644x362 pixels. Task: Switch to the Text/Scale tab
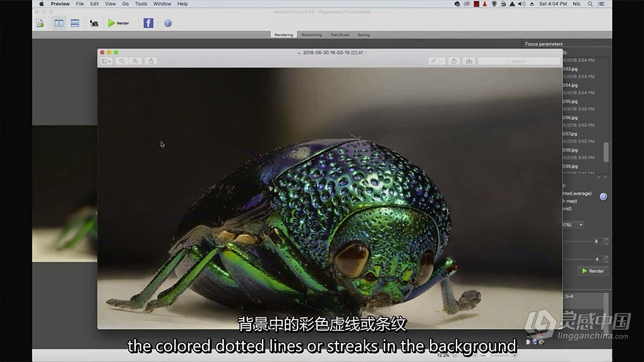[x=340, y=35]
